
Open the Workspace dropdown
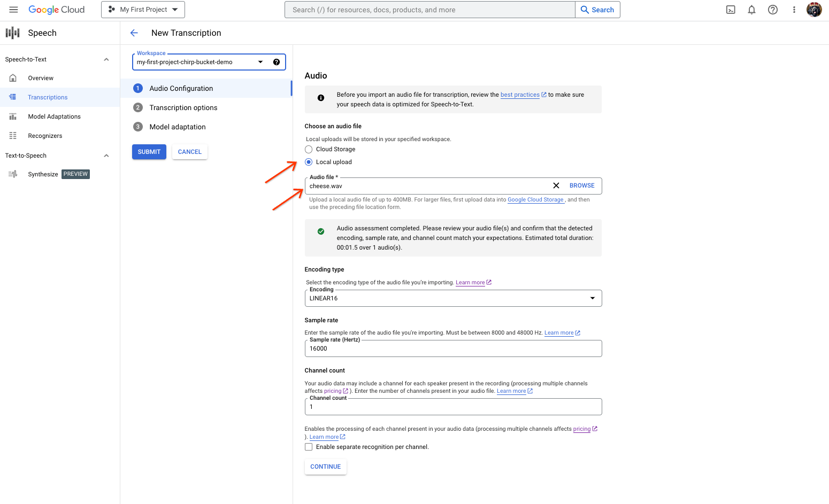260,61
